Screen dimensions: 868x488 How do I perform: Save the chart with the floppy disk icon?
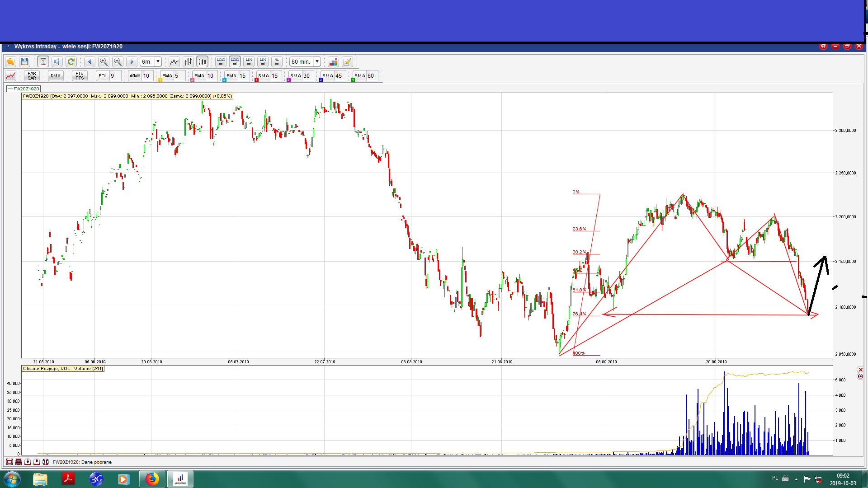click(x=25, y=61)
